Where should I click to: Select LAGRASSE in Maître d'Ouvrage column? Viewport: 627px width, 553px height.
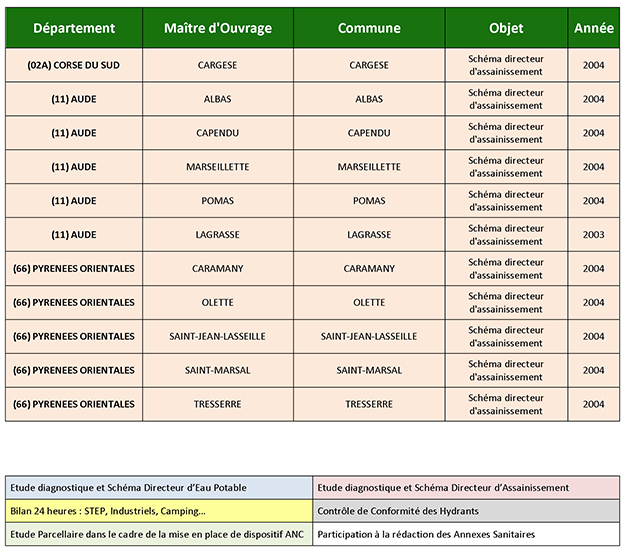pyautogui.click(x=218, y=235)
